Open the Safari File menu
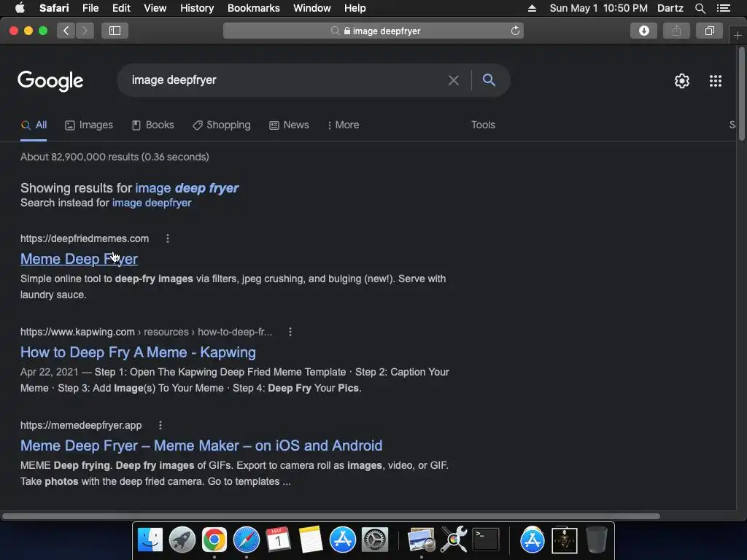Screen dimensions: 747x560 pos(90,8)
